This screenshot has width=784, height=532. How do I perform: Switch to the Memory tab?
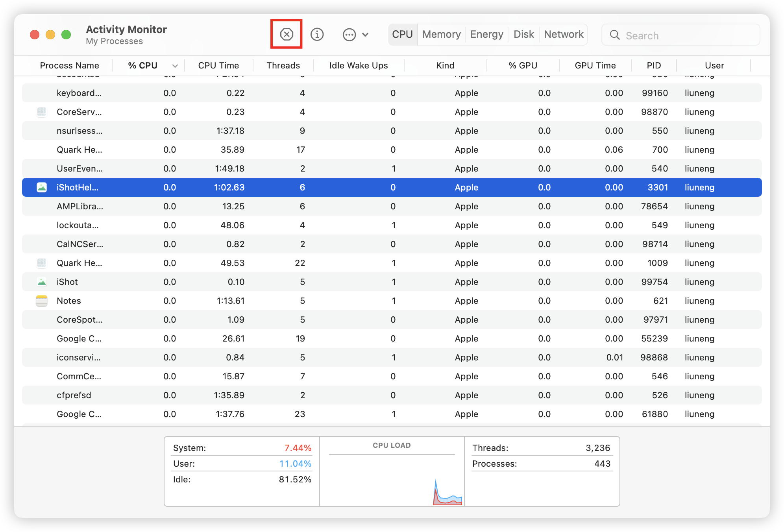pos(441,34)
